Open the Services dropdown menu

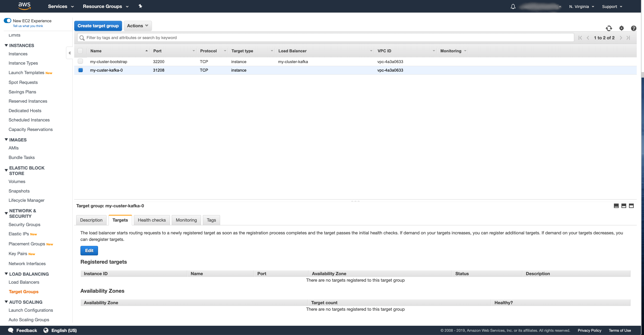[x=61, y=7]
